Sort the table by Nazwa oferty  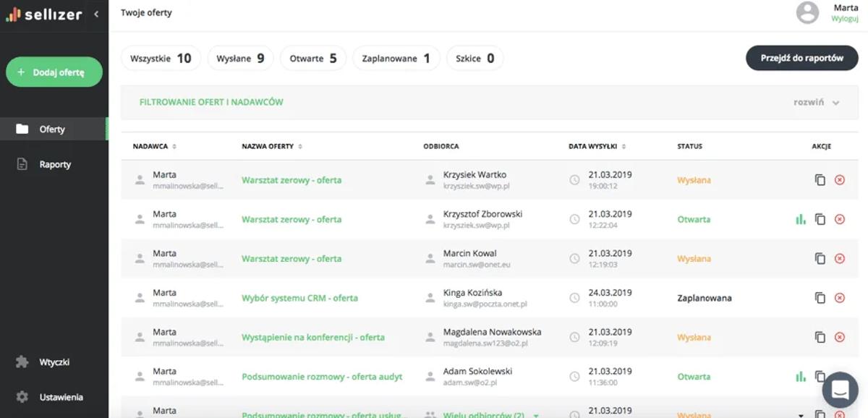[272, 146]
